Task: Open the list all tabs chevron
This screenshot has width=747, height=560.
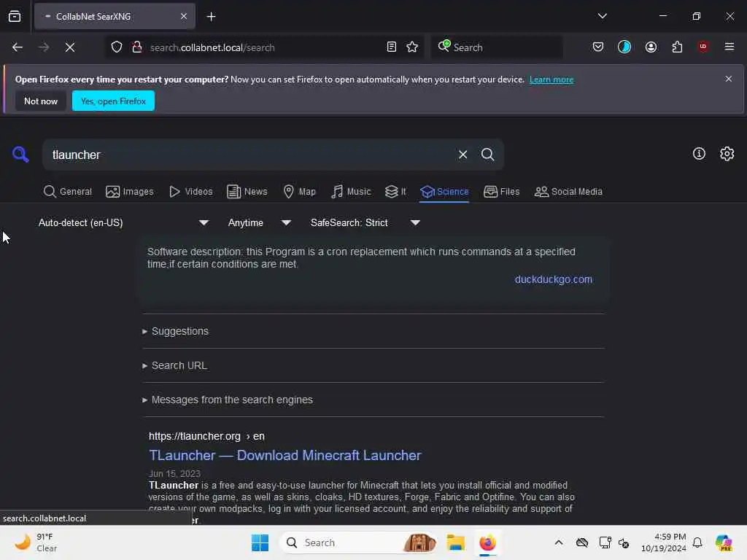Action: pyautogui.click(x=602, y=16)
